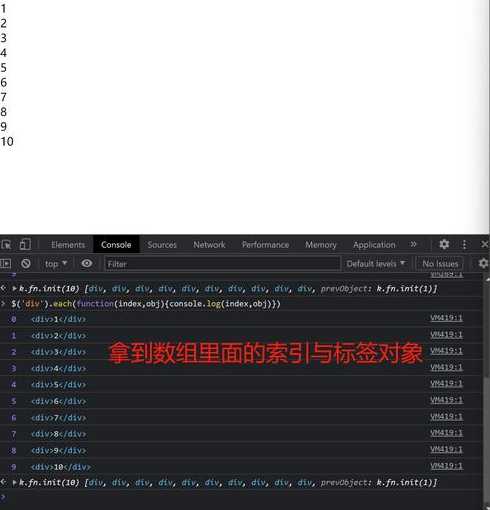This screenshot has height=510, width=490.
Task: Switch to the Console tab
Action: [x=116, y=245]
